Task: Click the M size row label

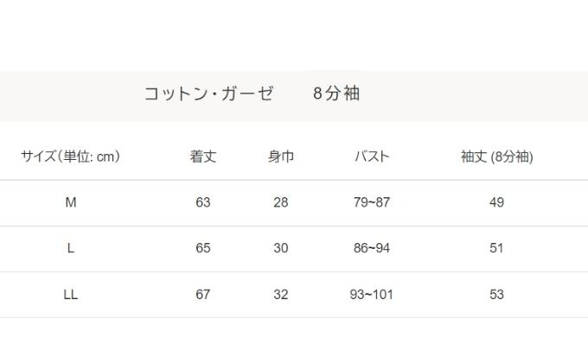Action: point(71,202)
